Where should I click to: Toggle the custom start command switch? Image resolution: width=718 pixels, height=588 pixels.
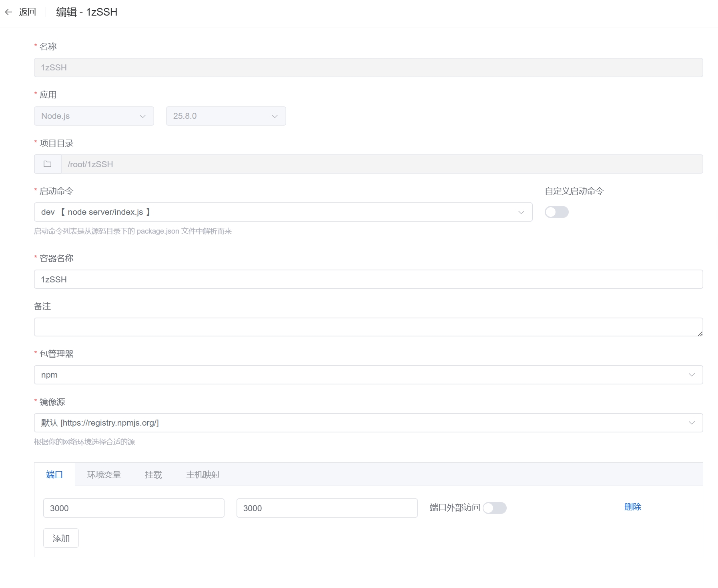tap(556, 212)
